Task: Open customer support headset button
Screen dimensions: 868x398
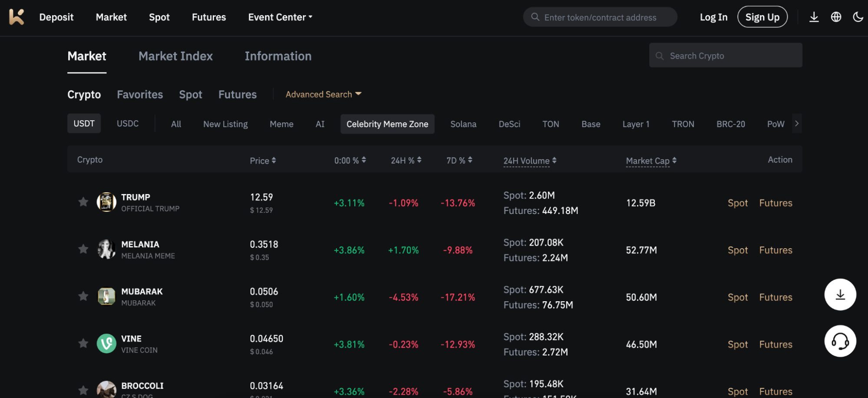Action: click(840, 341)
